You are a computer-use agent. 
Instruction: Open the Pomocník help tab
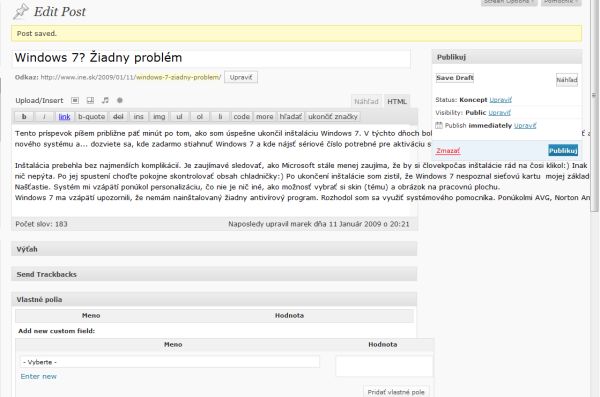[561, 2]
